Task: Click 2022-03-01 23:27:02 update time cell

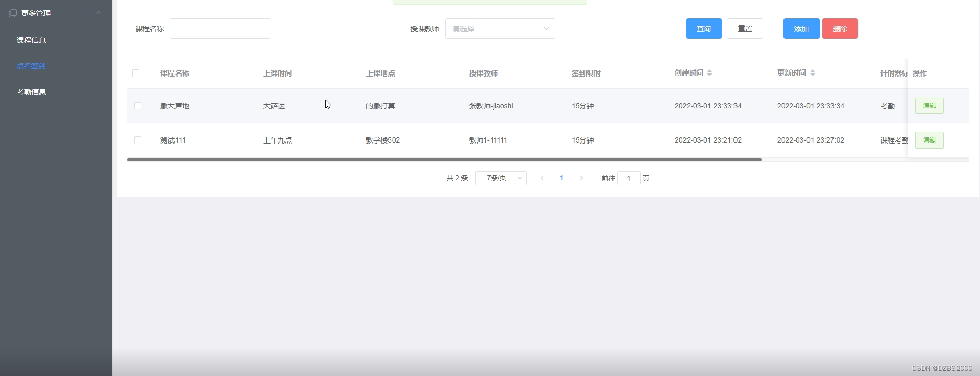Action: pyautogui.click(x=811, y=140)
